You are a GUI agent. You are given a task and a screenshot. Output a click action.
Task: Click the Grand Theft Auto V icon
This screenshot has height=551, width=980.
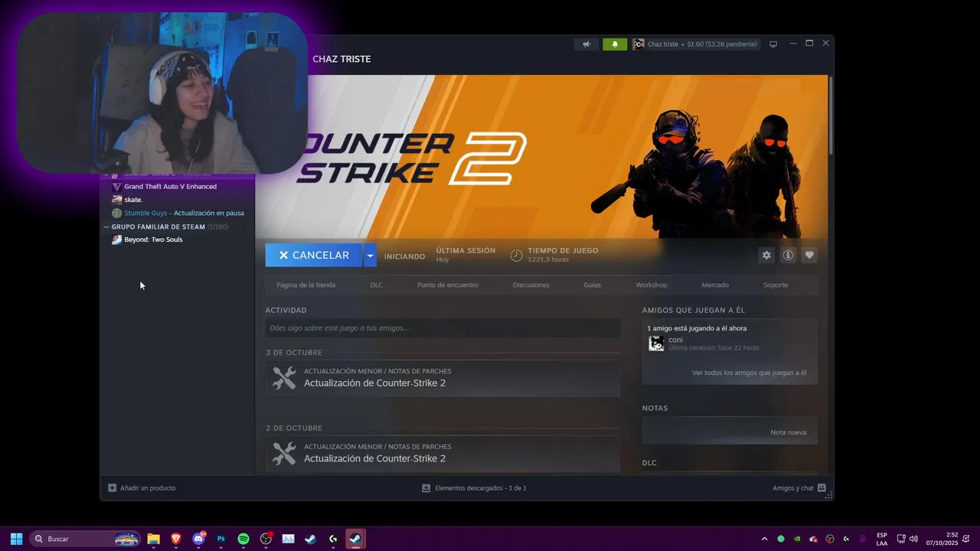pyautogui.click(x=116, y=187)
